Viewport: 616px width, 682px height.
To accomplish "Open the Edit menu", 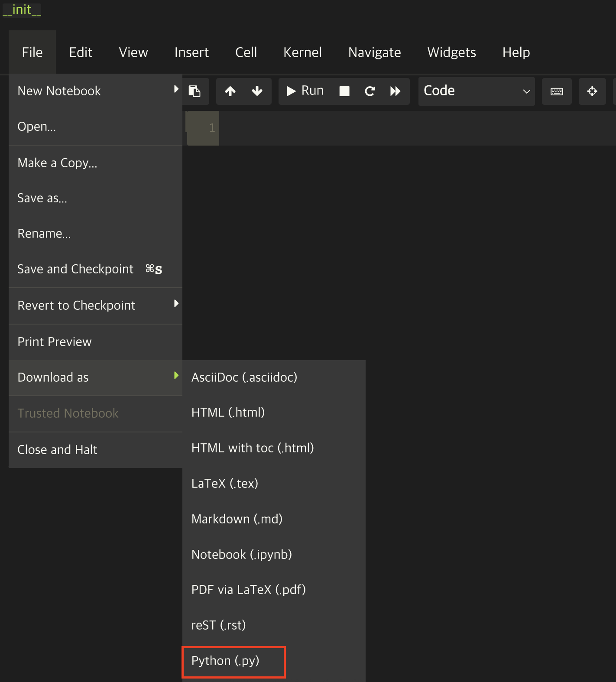I will [x=81, y=52].
